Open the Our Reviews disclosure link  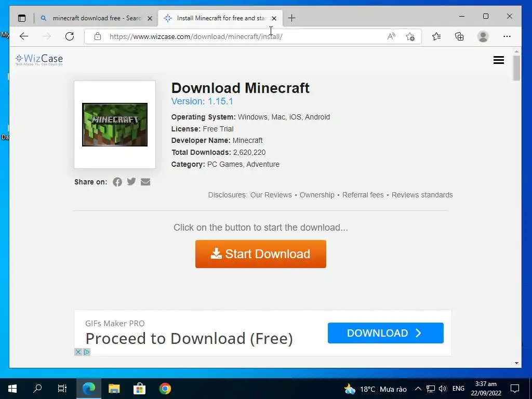tap(271, 195)
